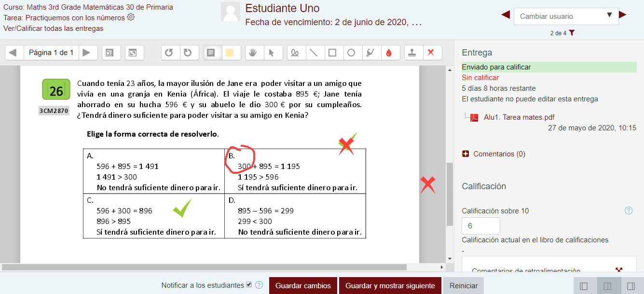This screenshot has width=644, height=294.
Task: Open the Cambiar usuario dropdown
Action: coord(566,16)
